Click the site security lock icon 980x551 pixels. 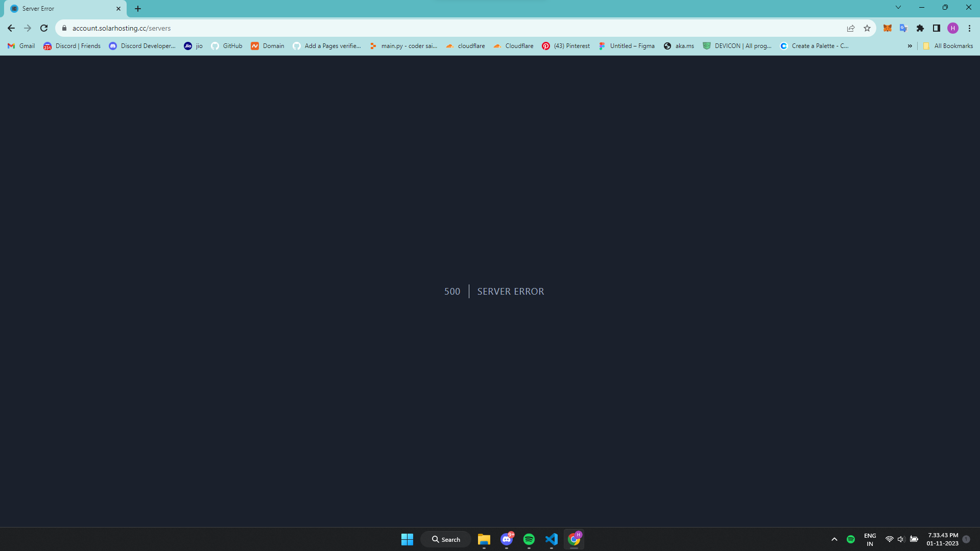64,28
